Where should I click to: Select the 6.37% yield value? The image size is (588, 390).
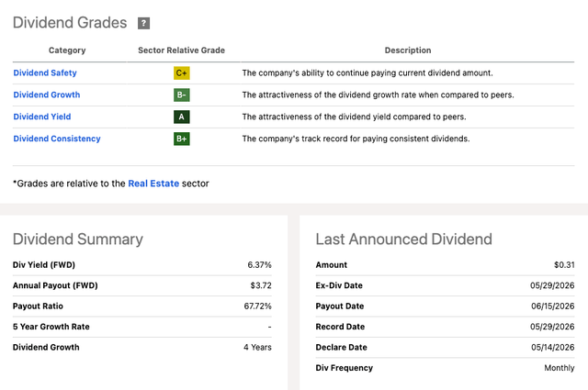tap(259, 265)
